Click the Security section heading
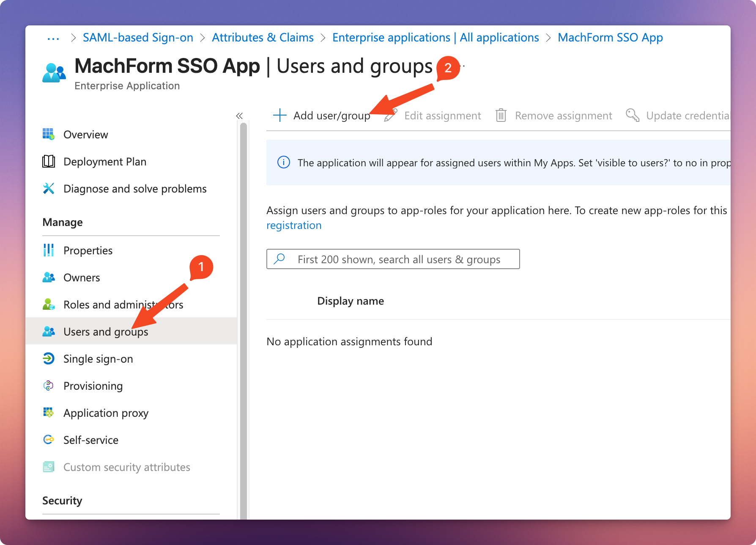This screenshot has width=756, height=545. 62,501
